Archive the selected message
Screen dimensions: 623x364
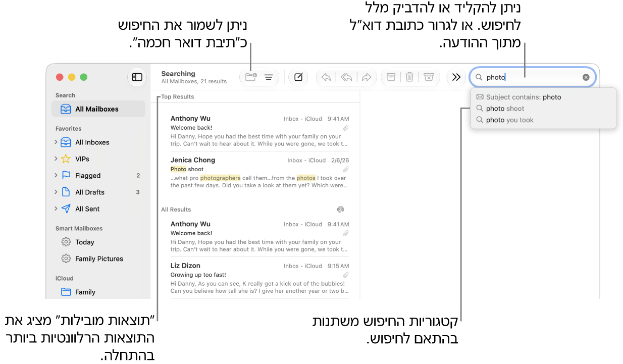pos(391,77)
